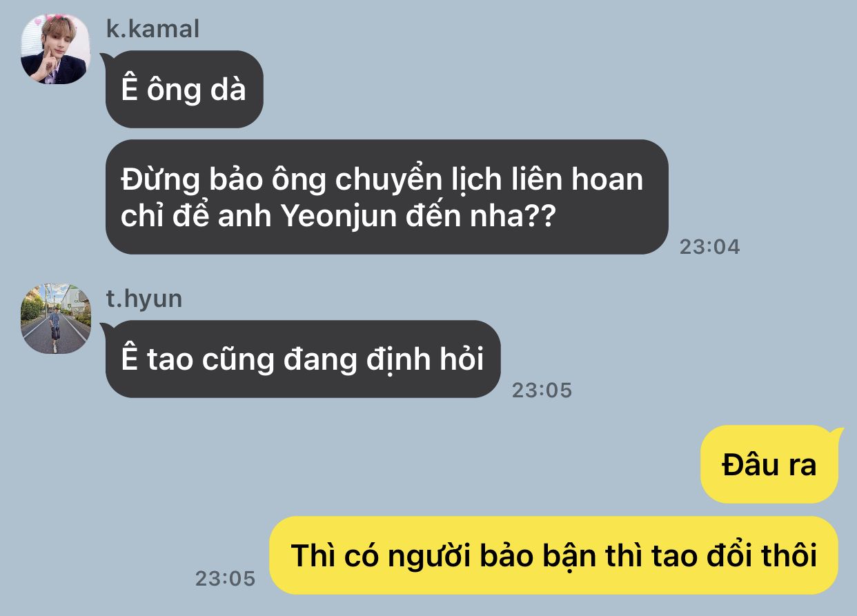Tap the t.hyun username label

(x=144, y=299)
